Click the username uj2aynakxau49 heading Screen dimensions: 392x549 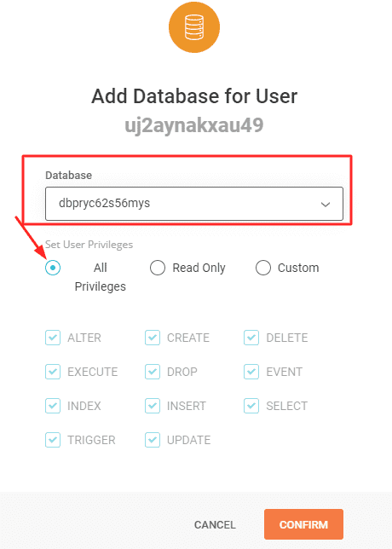[194, 125]
